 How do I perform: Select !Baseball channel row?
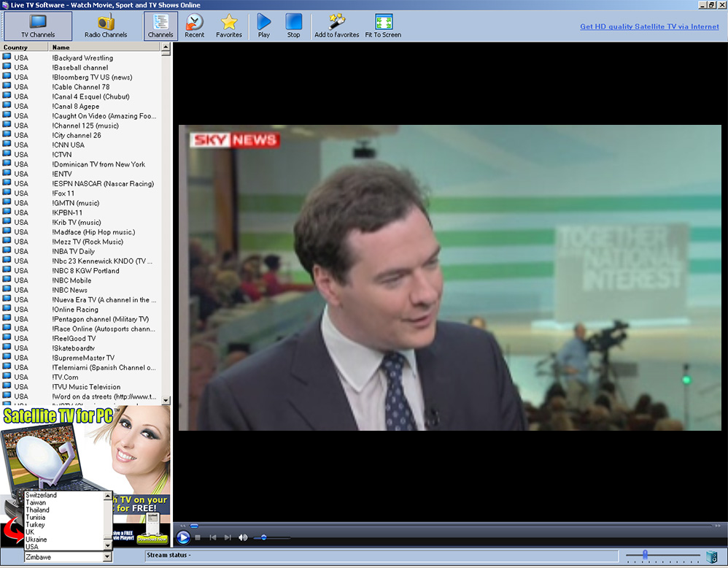click(80, 67)
